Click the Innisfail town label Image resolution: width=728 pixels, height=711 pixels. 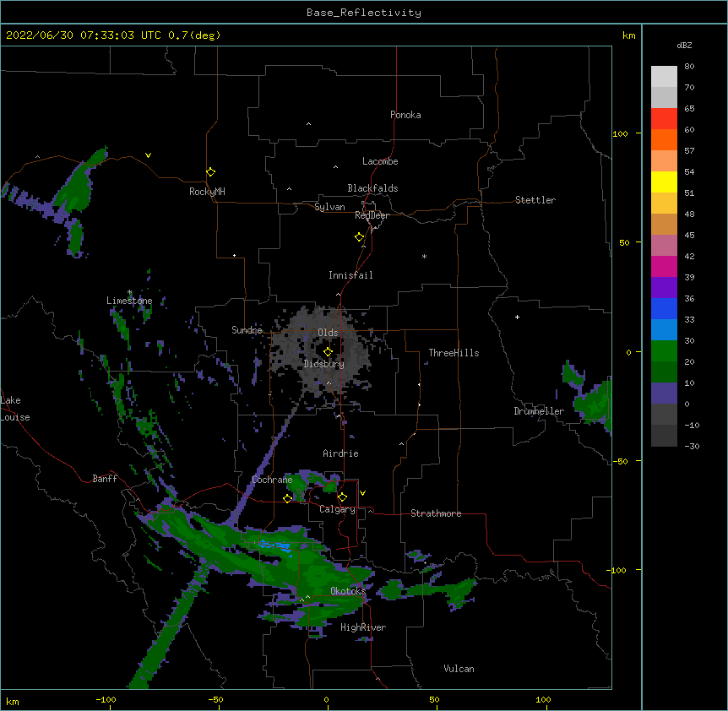click(350, 275)
